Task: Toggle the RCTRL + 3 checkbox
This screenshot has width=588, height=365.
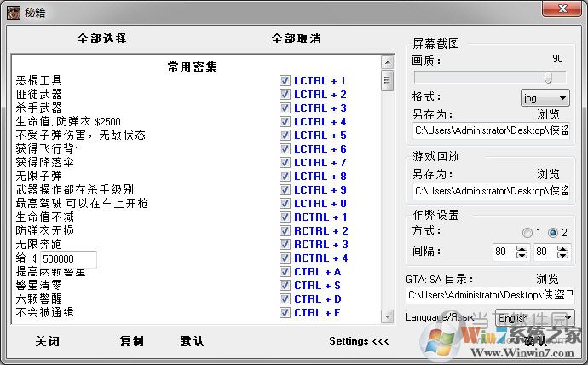Action: coord(285,245)
